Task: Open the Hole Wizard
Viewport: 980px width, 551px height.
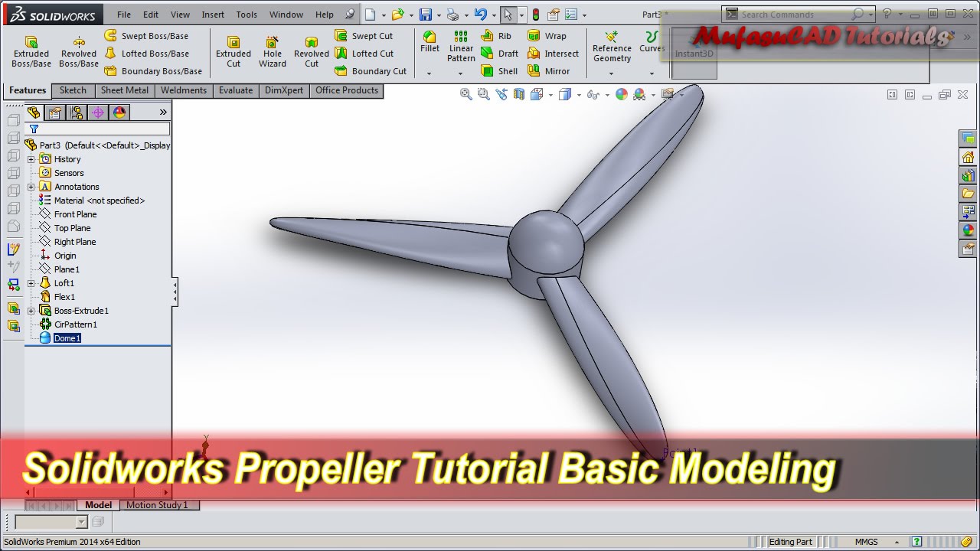Action: pos(272,51)
